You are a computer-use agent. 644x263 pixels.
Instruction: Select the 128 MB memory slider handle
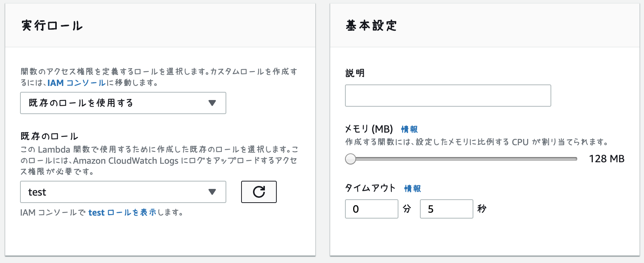click(x=350, y=159)
